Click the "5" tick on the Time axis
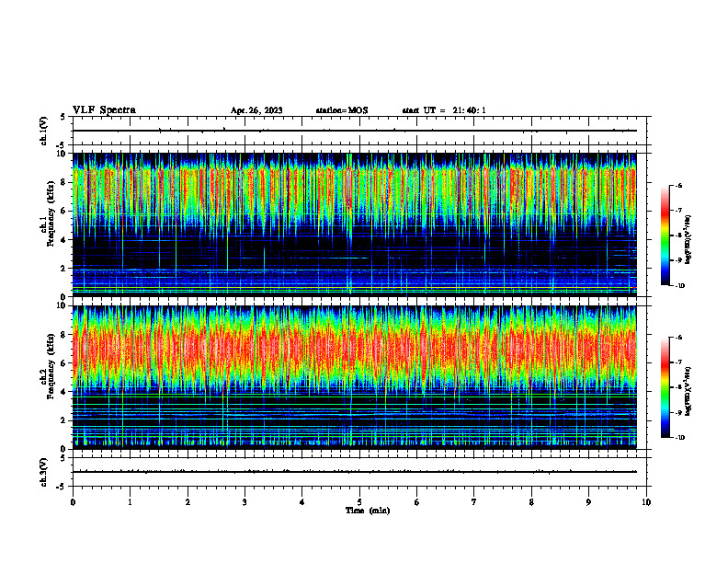 click(359, 502)
